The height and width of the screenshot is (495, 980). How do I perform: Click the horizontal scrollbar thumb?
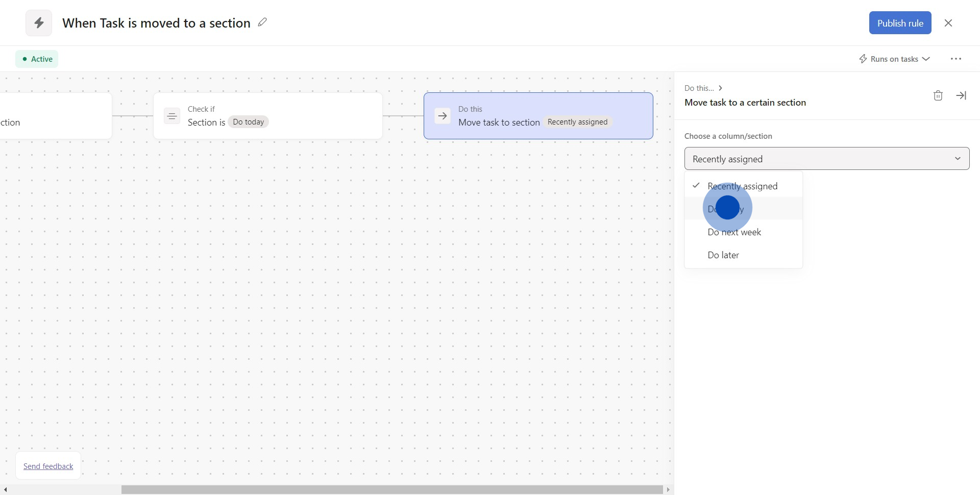(x=391, y=490)
